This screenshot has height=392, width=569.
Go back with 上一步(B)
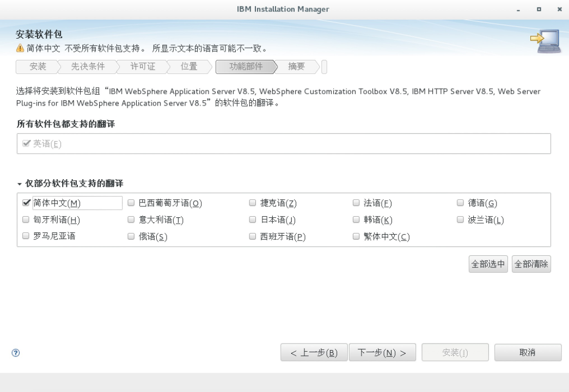click(x=314, y=352)
